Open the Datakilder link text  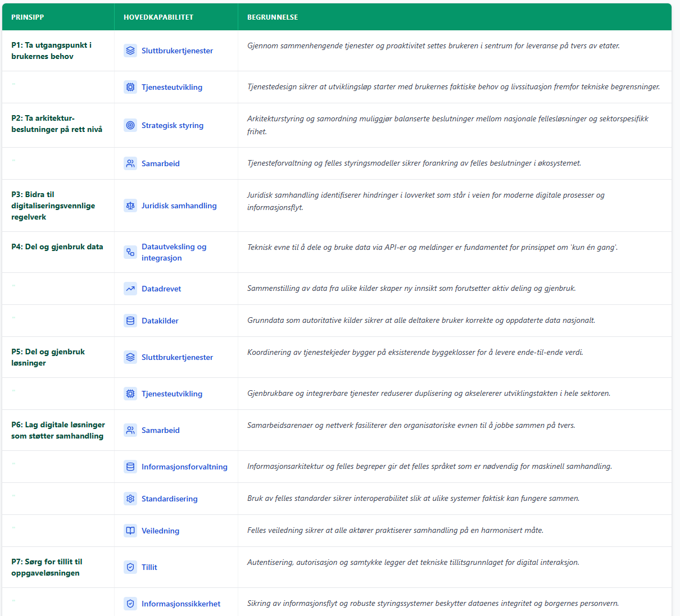click(160, 321)
